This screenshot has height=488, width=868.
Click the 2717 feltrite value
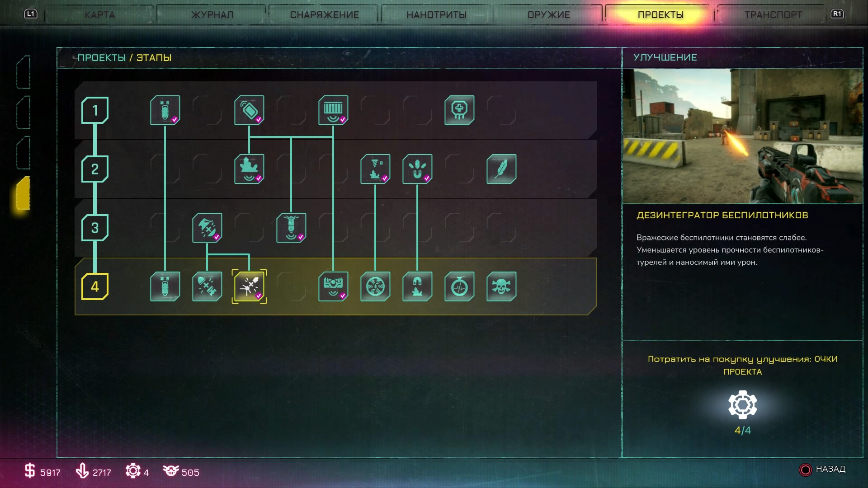[x=102, y=473]
